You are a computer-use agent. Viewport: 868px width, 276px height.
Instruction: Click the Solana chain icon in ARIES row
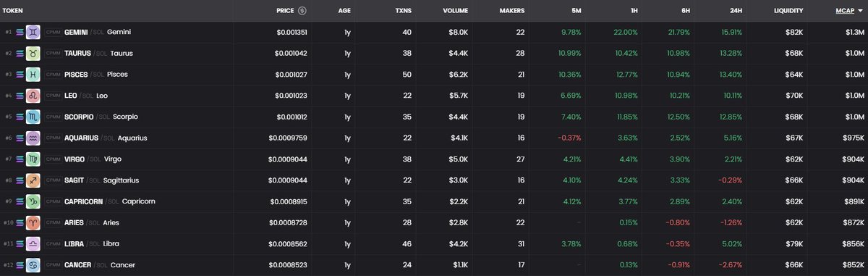(20, 222)
